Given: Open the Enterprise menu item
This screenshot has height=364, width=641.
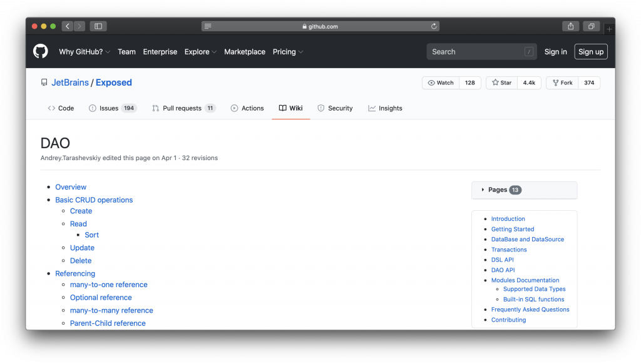Looking at the screenshot, I should pyautogui.click(x=160, y=52).
